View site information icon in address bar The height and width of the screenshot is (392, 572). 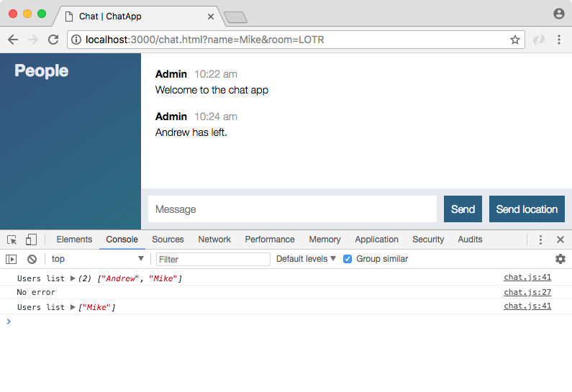[x=76, y=40]
